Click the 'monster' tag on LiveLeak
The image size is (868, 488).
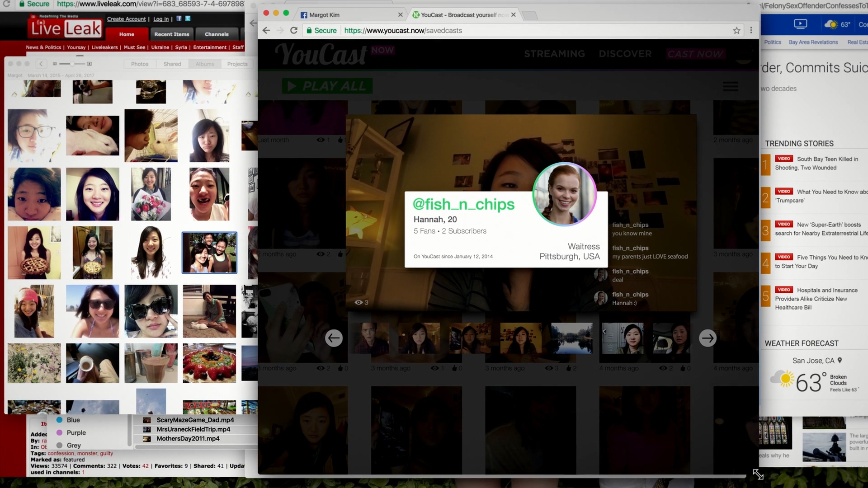tap(87, 453)
